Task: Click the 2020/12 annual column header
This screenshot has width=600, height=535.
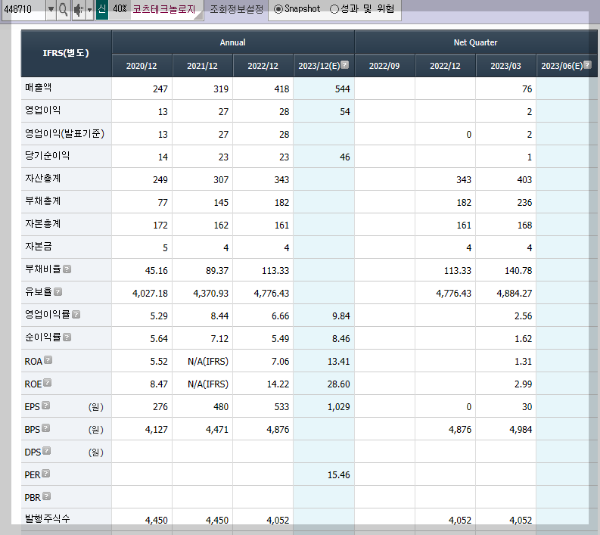Action: point(142,66)
